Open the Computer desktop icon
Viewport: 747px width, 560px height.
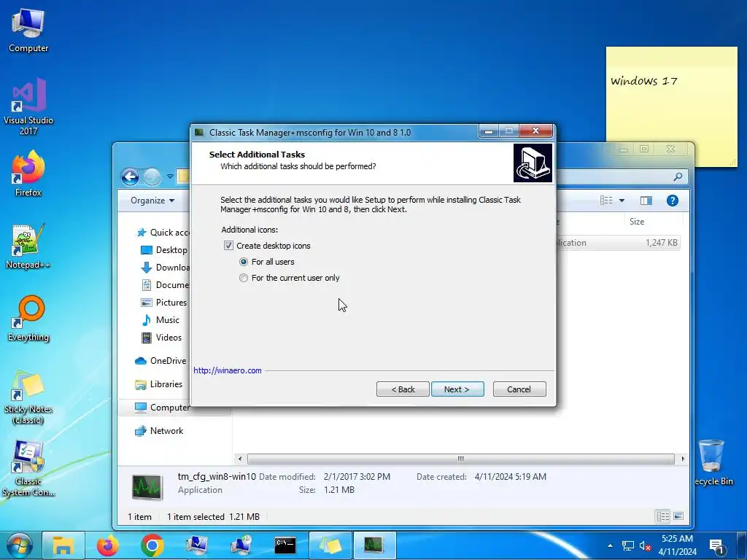pos(28,30)
